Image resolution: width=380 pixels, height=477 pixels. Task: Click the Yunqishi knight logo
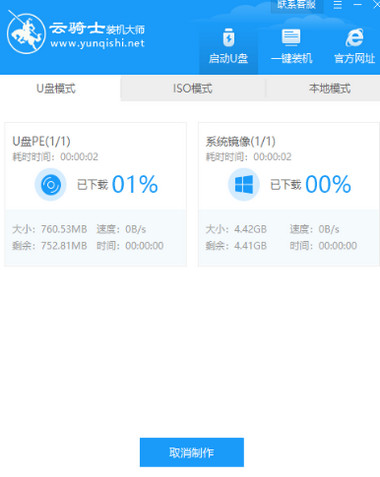click(26, 33)
